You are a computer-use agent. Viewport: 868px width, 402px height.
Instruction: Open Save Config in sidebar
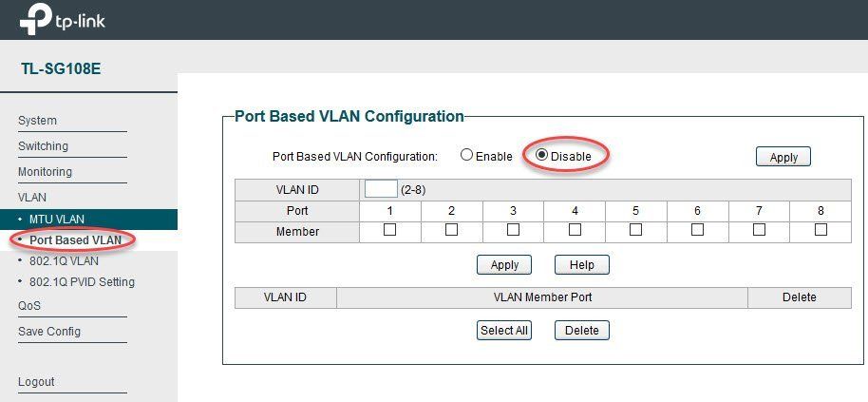[x=49, y=331]
